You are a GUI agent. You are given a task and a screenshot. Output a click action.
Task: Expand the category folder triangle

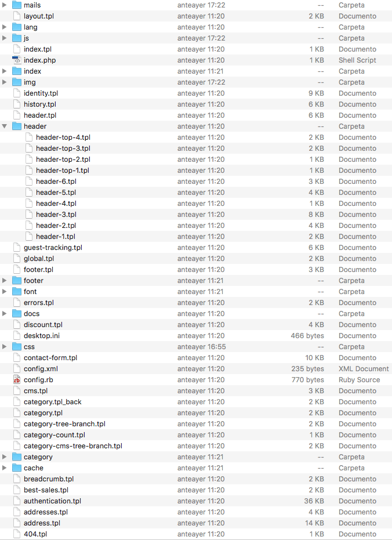[5, 457]
